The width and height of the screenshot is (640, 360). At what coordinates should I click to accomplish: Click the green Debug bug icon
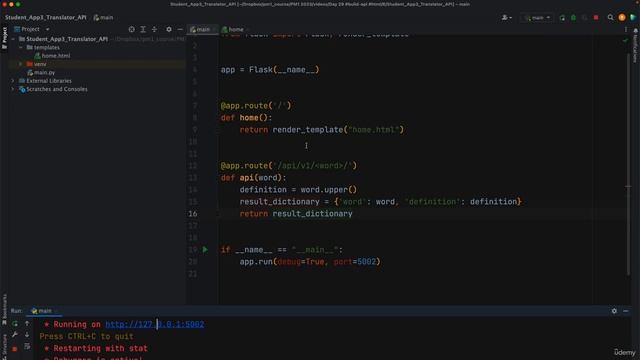pos(573,18)
